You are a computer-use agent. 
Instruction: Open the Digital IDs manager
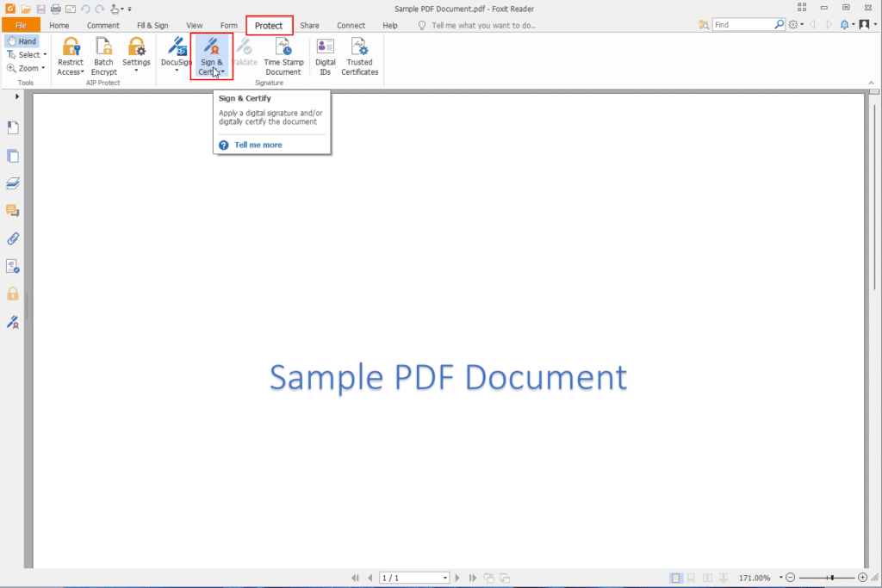point(325,56)
